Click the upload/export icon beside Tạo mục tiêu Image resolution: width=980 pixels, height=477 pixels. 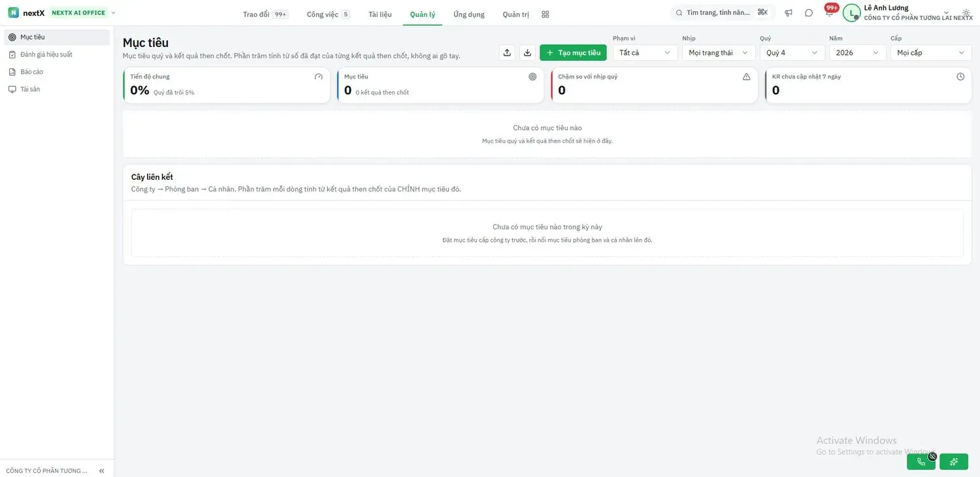coord(507,53)
